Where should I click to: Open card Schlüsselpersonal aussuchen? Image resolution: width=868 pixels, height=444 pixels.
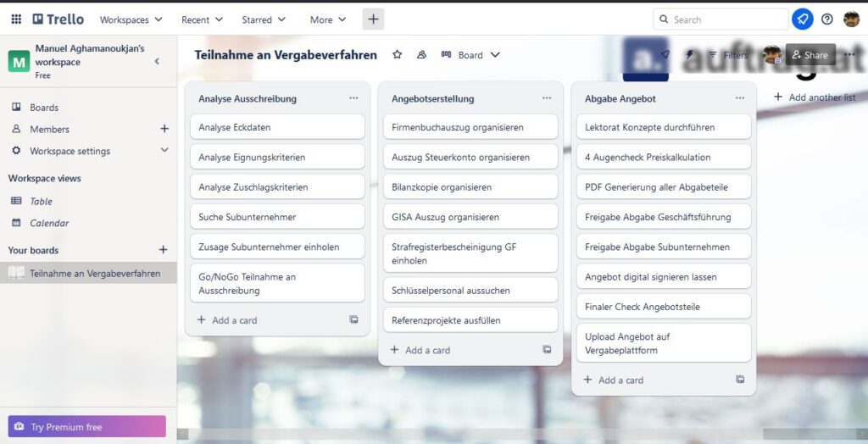point(470,290)
